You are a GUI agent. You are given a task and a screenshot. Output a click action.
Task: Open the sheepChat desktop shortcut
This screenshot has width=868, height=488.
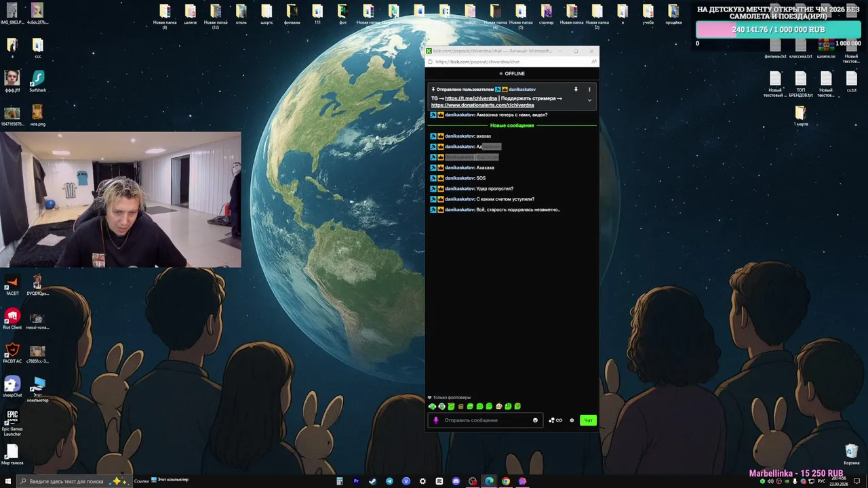(x=12, y=387)
